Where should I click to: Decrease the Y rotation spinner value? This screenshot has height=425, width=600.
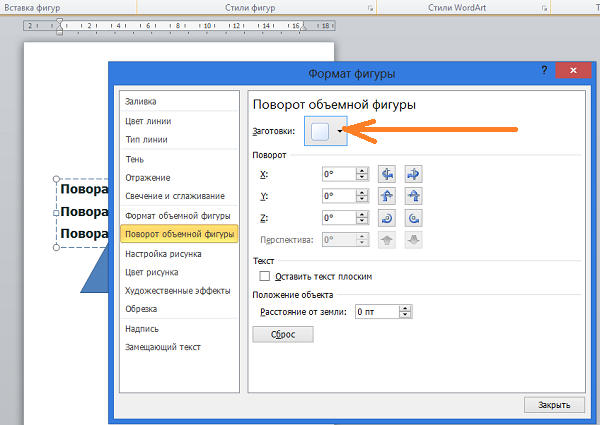(x=362, y=200)
